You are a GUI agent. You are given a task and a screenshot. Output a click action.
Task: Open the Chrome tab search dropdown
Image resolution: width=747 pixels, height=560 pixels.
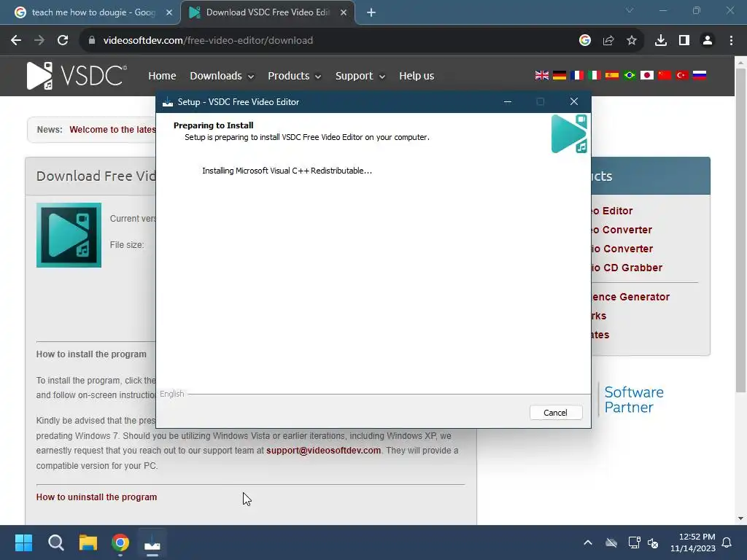tap(630, 10)
